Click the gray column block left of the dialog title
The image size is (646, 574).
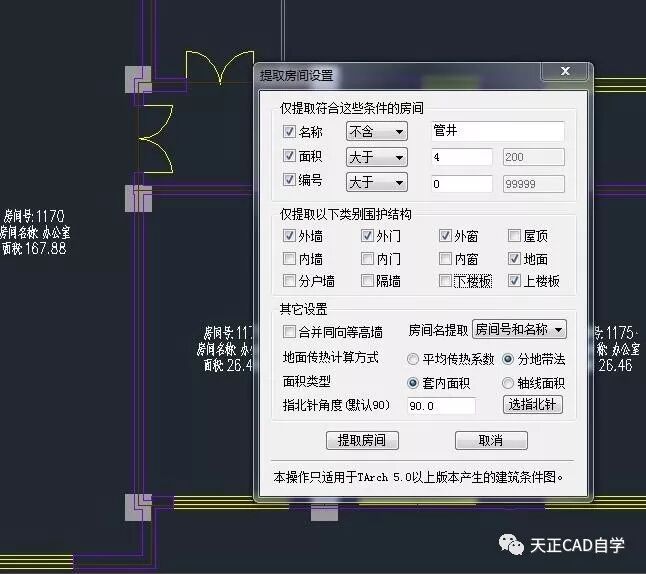[x=138, y=79]
